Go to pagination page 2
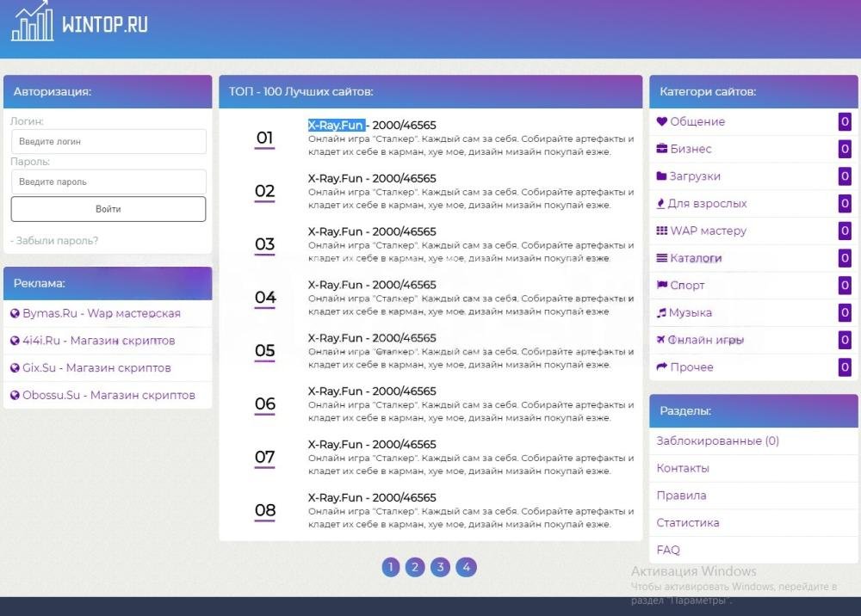Viewport: 861px width, 616px height. 415,567
